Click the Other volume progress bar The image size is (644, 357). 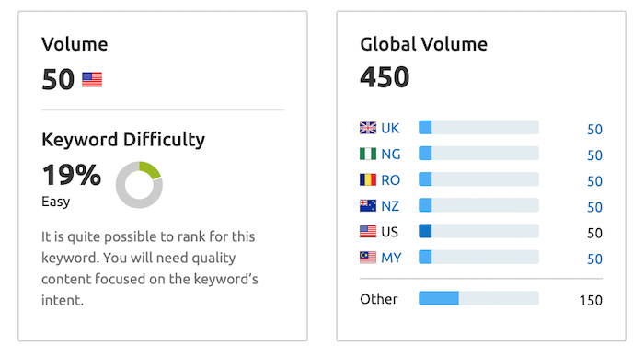478,298
